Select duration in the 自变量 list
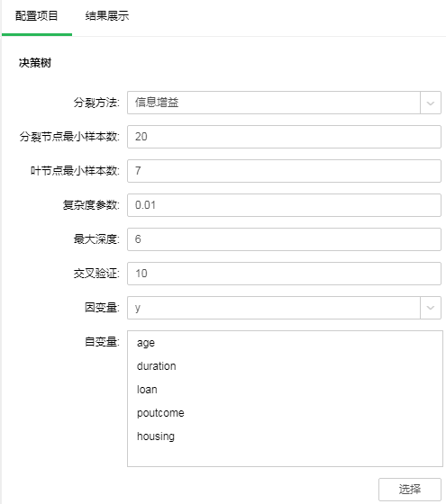The width and height of the screenshot is (446, 504). (157, 366)
